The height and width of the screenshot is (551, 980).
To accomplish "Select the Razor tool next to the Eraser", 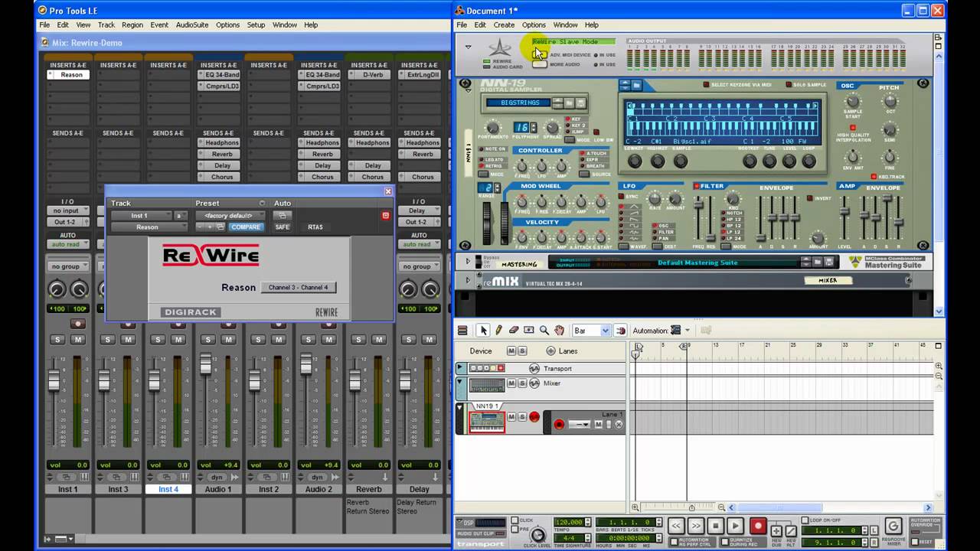I will click(x=529, y=331).
